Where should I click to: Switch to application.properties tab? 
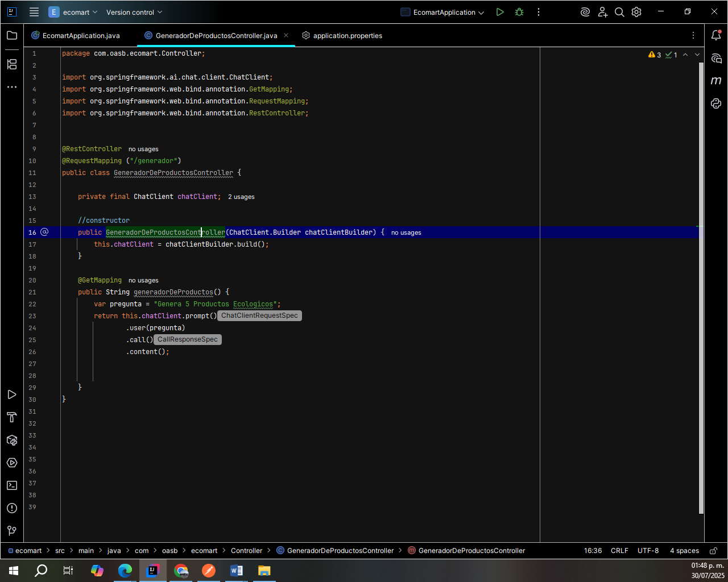[x=342, y=35]
